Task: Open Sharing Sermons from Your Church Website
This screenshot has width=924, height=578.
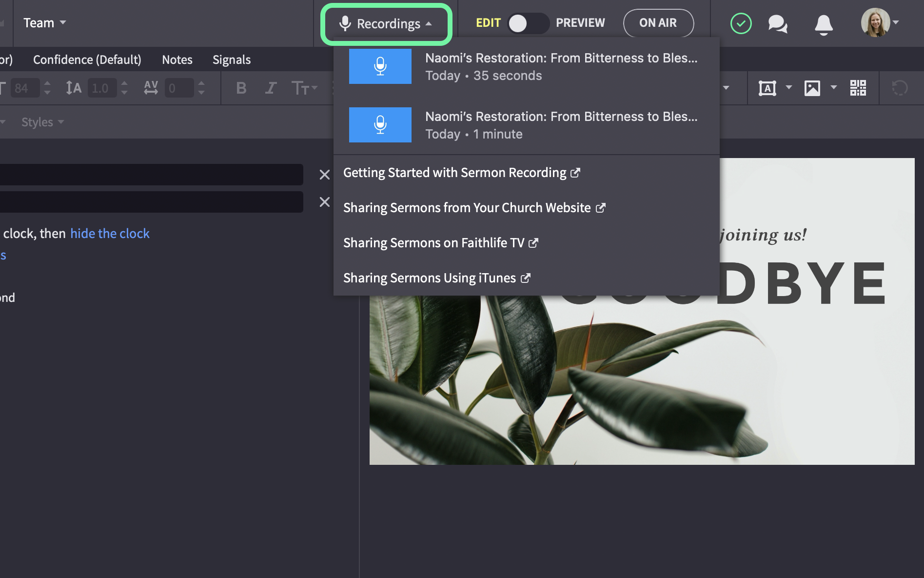Action: pyautogui.click(x=474, y=208)
